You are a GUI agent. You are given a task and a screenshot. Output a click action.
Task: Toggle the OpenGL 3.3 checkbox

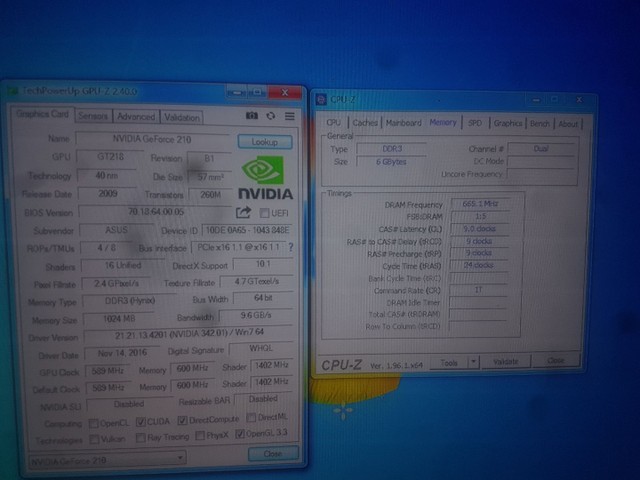(240, 434)
